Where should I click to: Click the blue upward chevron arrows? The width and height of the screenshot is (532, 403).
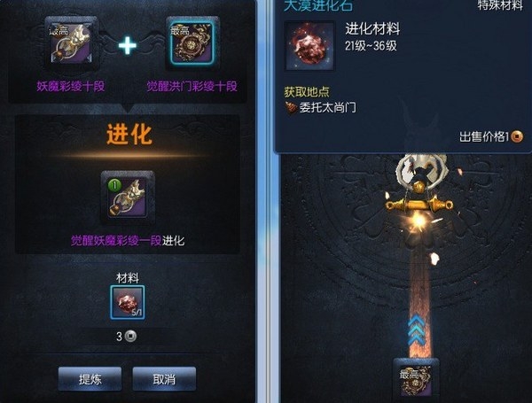pyautogui.click(x=416, y=330)
